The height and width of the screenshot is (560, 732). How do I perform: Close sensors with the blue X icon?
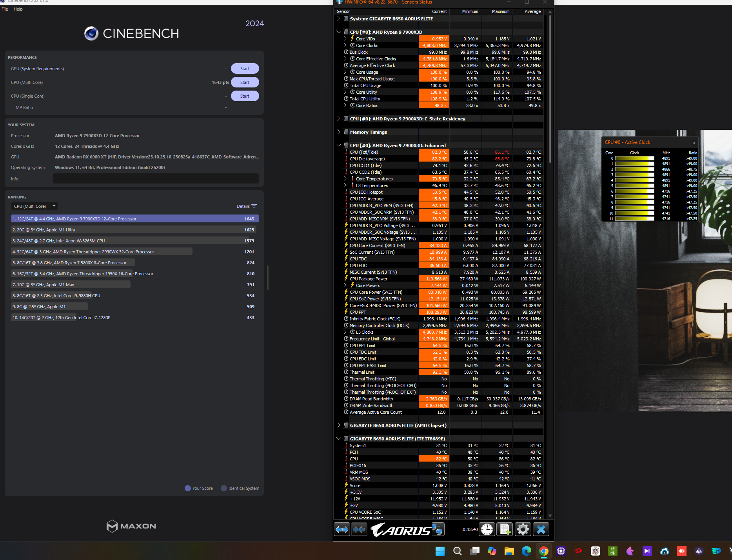point(541,529)
